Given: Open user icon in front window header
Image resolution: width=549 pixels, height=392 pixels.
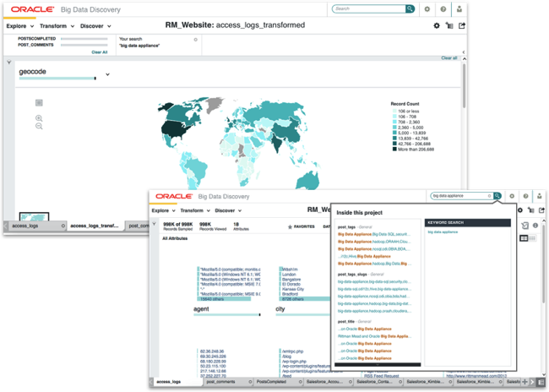Looking at the screenshot, I should tap(540, 196).
